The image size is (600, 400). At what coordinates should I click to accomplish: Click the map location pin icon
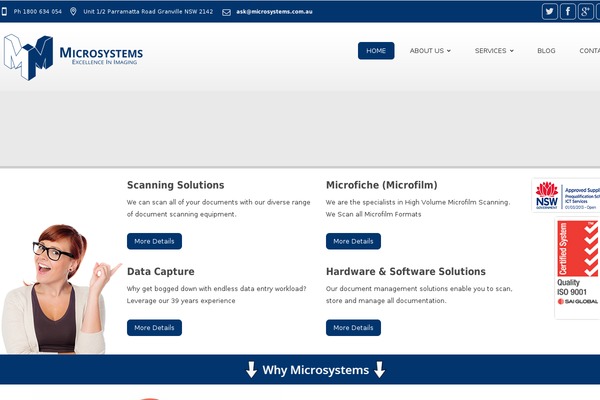pos(73,11)
